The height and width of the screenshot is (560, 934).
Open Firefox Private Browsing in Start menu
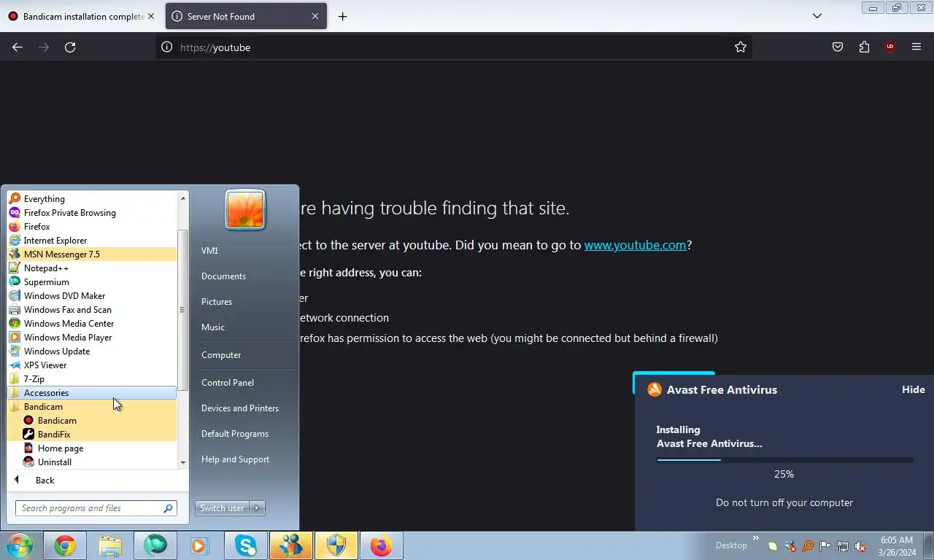pyautogui.click(x=91, y=213)
